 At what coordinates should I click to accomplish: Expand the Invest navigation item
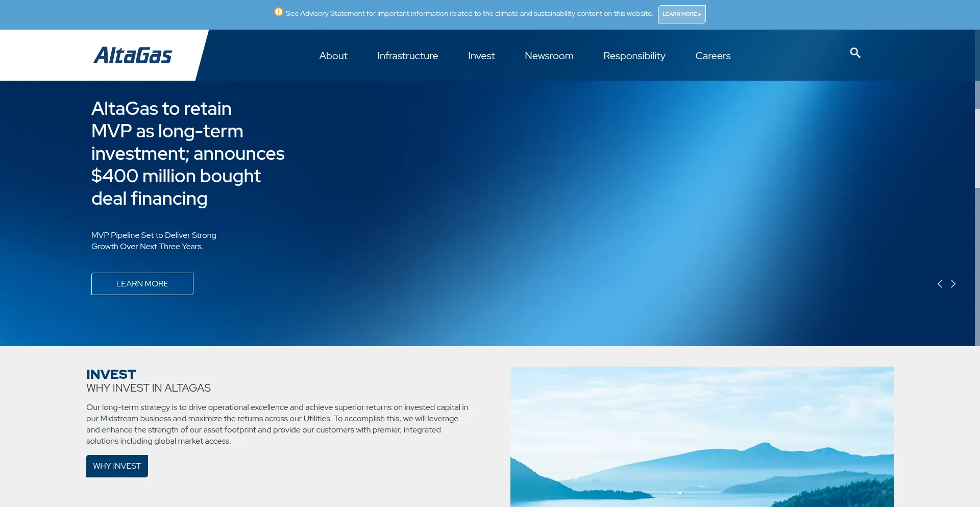pos(481,56)
